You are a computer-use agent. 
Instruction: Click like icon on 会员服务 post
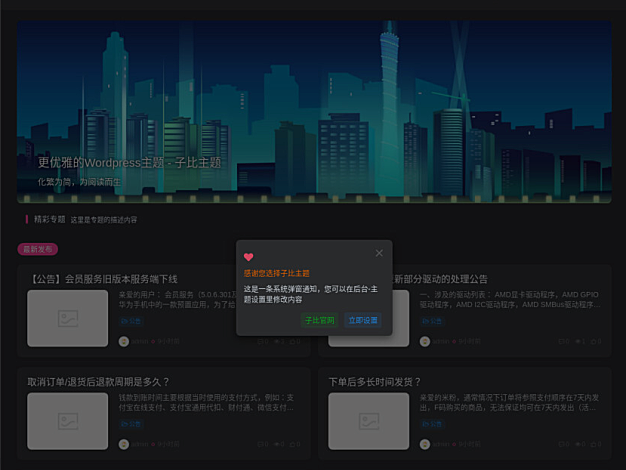[292, 341]
